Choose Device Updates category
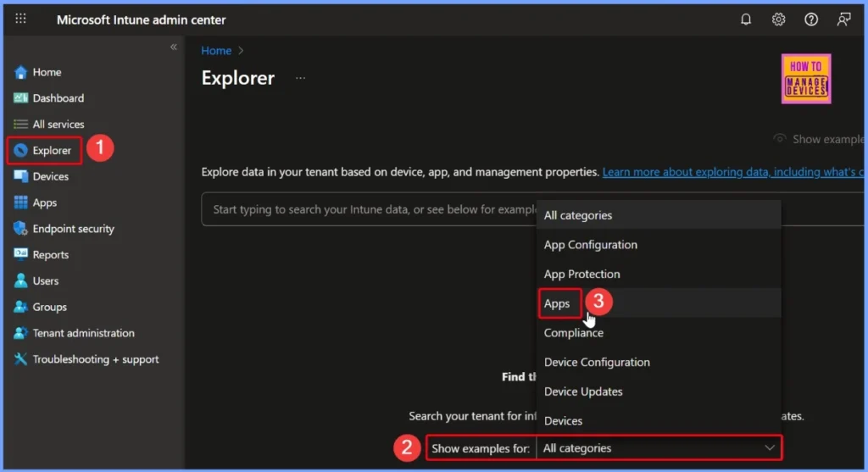 (659, 391)
